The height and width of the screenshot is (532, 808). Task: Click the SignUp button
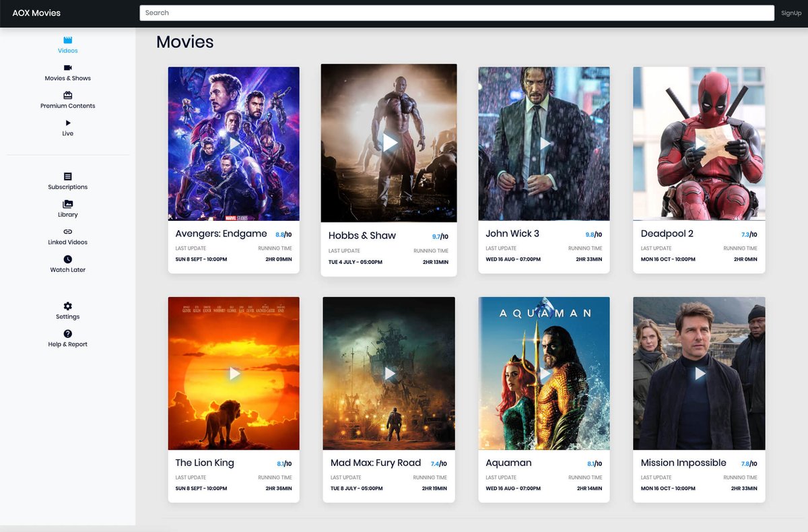pos(791,12)
